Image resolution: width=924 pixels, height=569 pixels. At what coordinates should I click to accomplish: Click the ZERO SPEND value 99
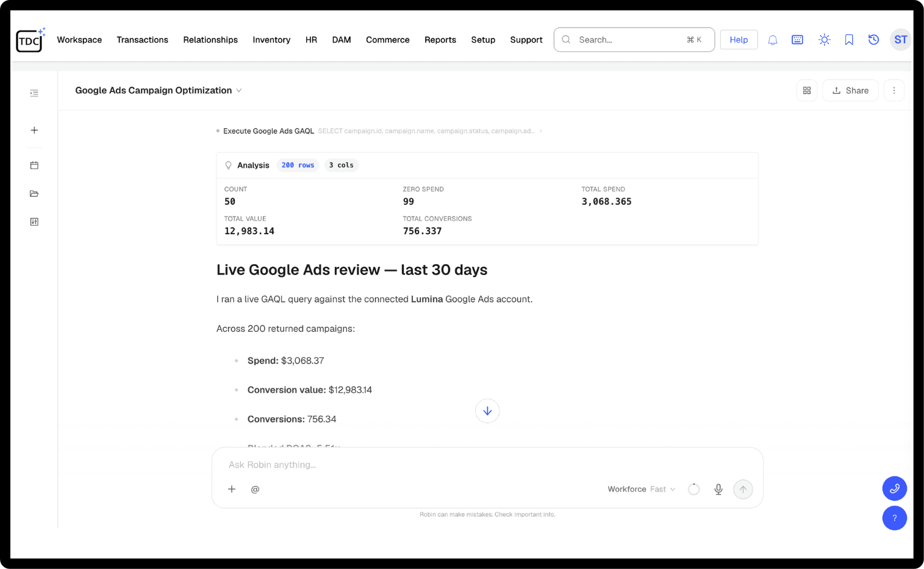pos(408,202)
